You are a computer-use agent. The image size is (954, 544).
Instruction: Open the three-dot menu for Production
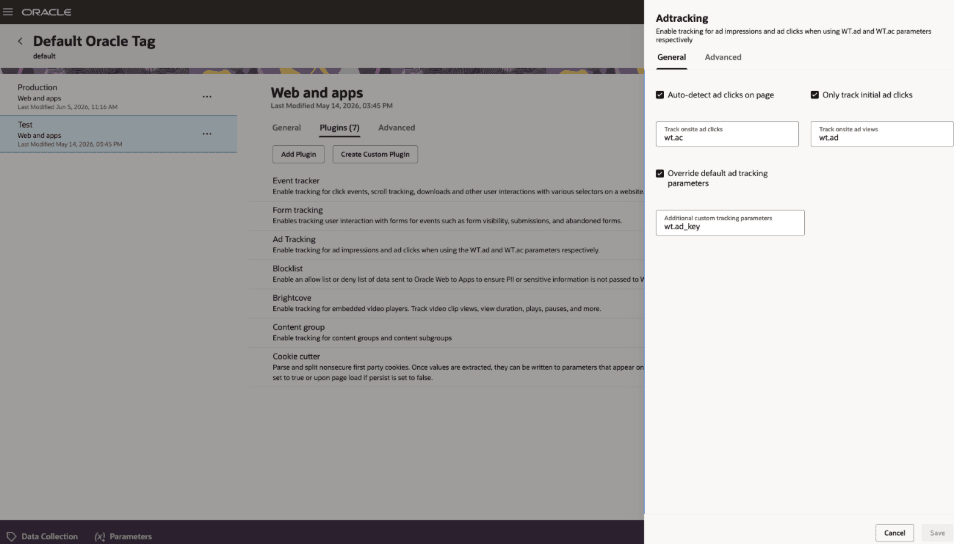click(x=207, y=97)
